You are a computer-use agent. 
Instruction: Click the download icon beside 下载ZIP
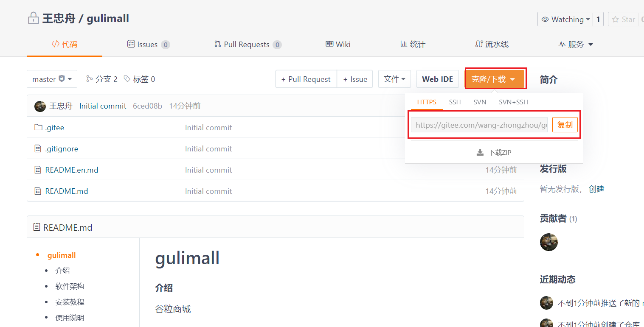pyautogui.click(x=480, y=152)
